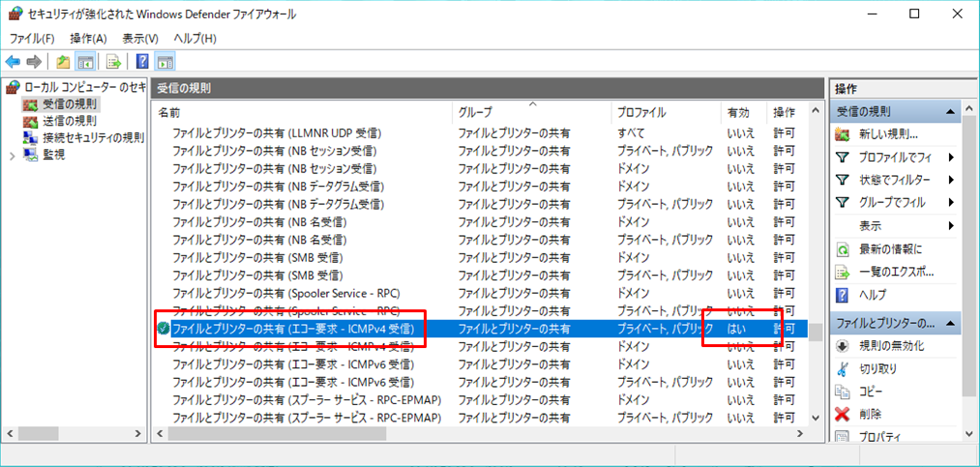Screen dimensions: 980x467
Task: Click the Export list toolbar icon
Action: [x=113, y=62]
